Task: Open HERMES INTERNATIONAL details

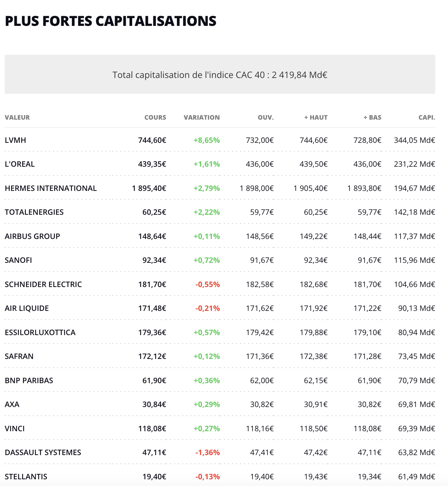Action: 51,188
